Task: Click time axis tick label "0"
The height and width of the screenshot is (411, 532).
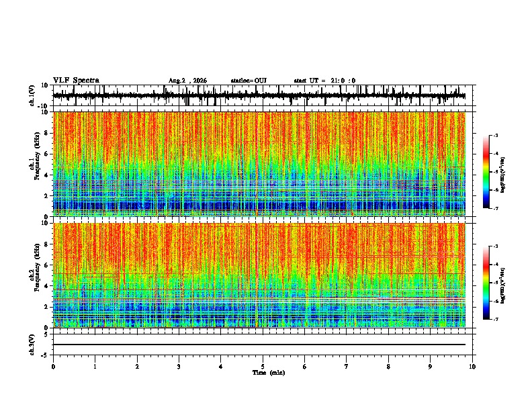Action: (x=53, y=367)
